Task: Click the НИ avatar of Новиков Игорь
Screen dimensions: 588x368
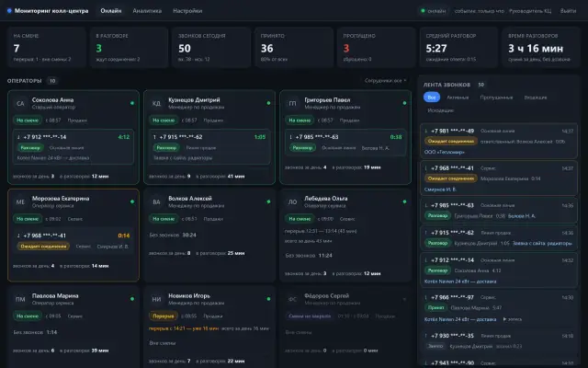Action: click(156, 299)
